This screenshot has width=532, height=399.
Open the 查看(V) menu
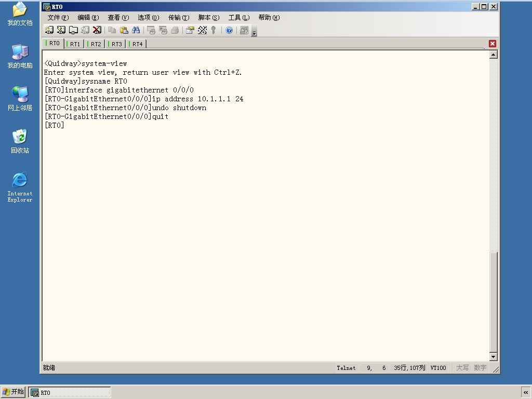118,18
